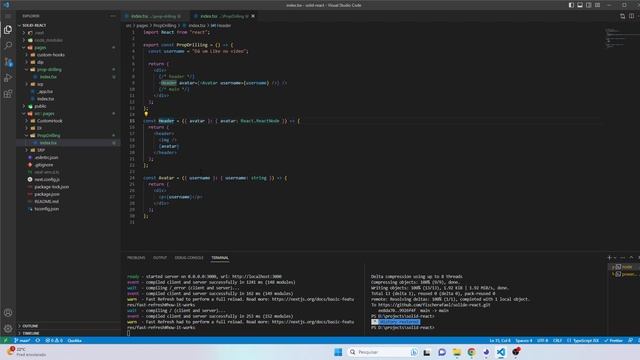The height and width of the screenshot is (360, 640).
Task: Open the Accounts menu icon
Action: [8, 313]
